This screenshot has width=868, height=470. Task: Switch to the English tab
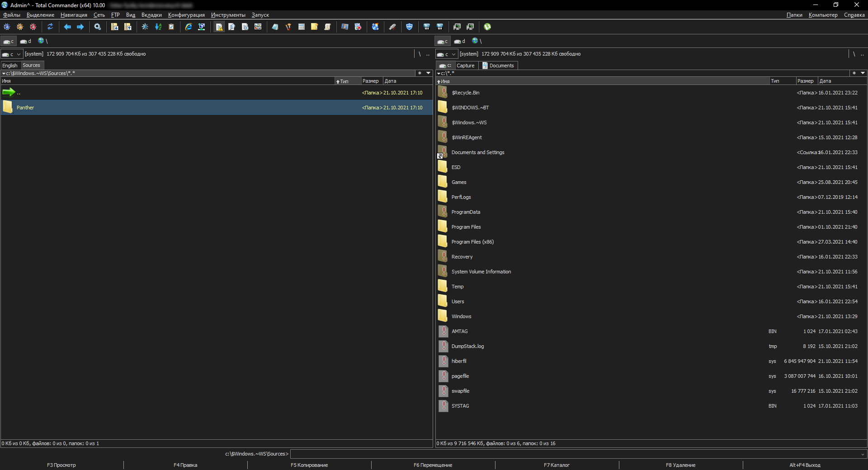[10, 66]
